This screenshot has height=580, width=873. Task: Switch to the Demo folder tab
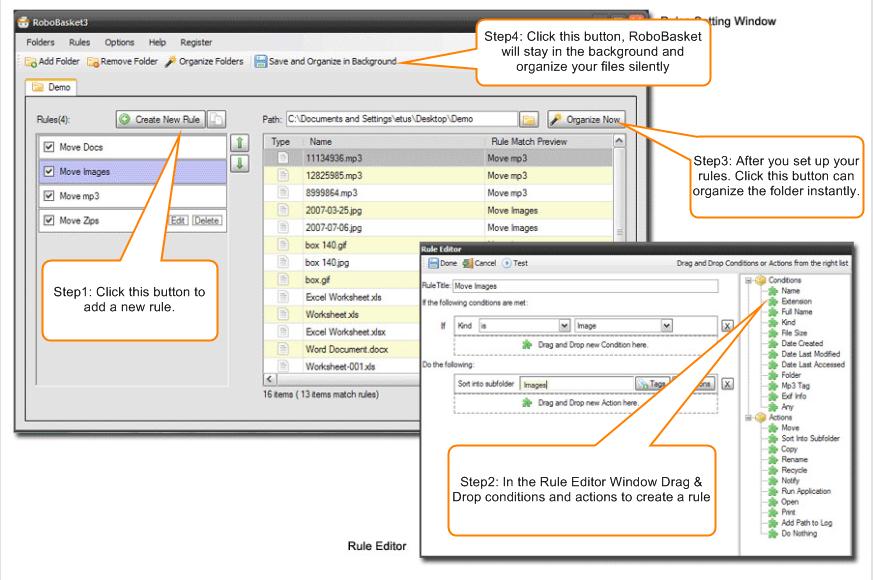[51, 87]
